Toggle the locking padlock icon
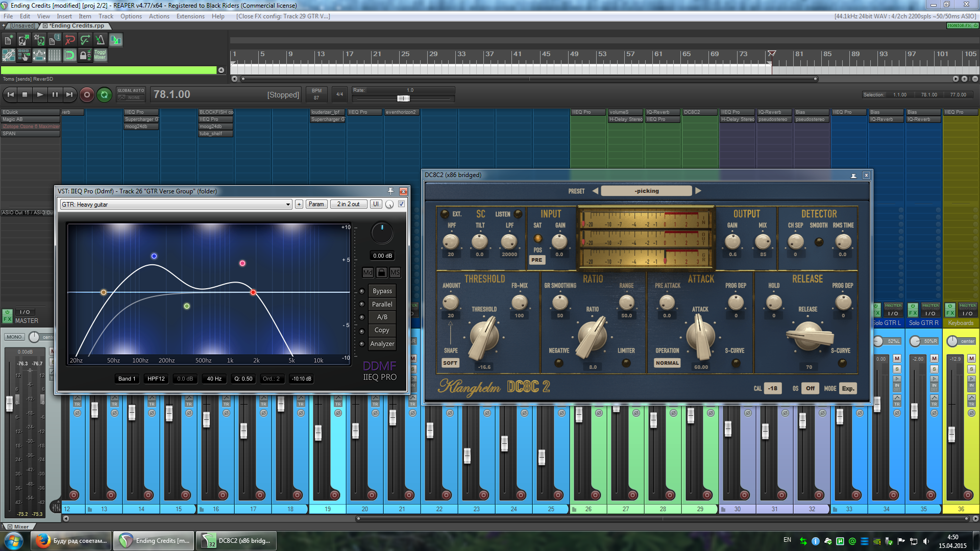The image size is (980, 551). coord(85,55)
